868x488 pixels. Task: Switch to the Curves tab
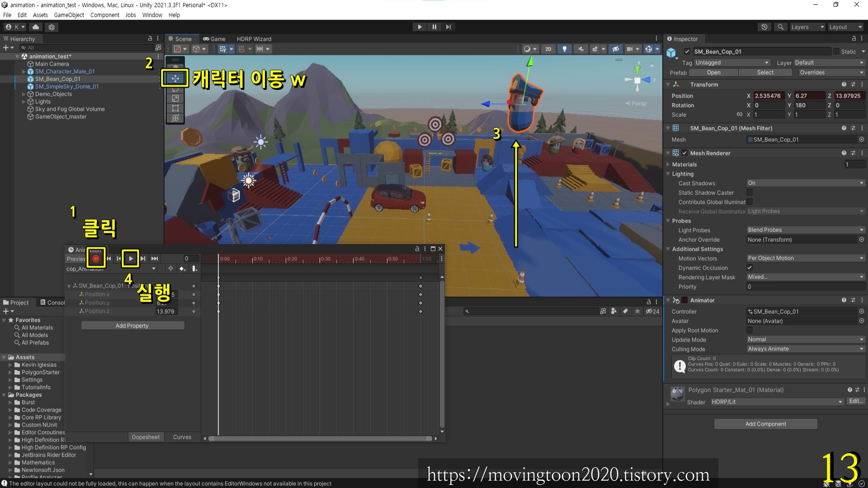tap(182, 437)
